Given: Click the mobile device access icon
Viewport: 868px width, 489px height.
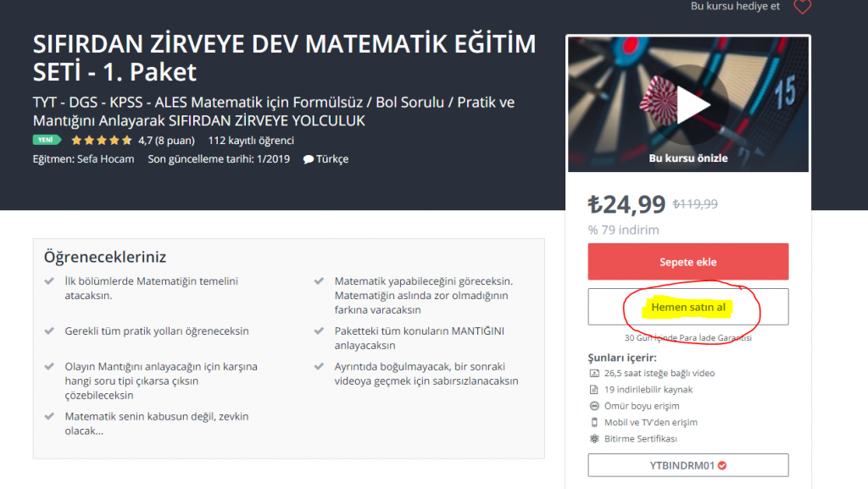Looking at the screenshot, I should tap(594, 422).
